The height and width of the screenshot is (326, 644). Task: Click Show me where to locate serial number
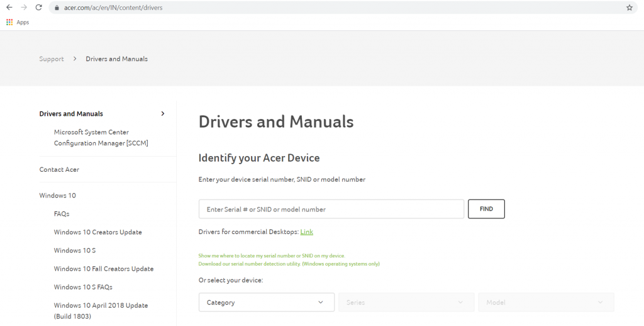click(271, 256)
